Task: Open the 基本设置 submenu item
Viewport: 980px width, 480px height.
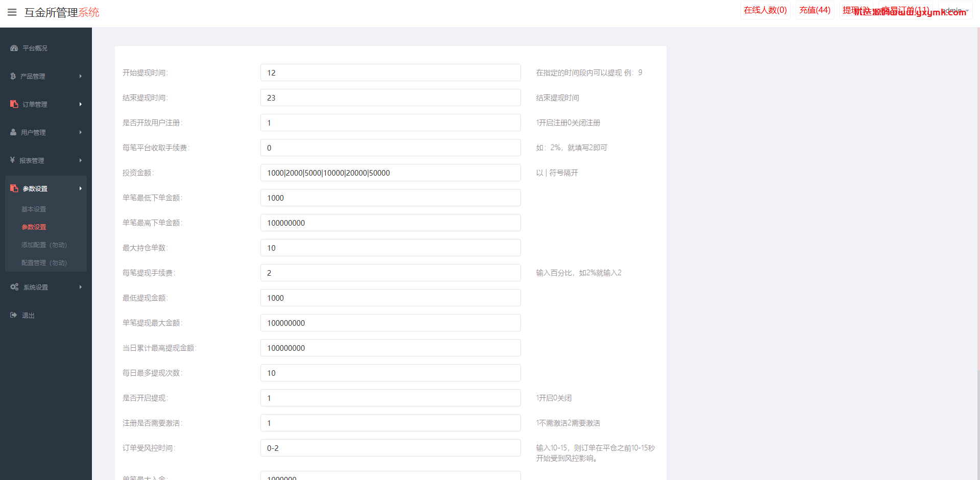Action: 34,209
